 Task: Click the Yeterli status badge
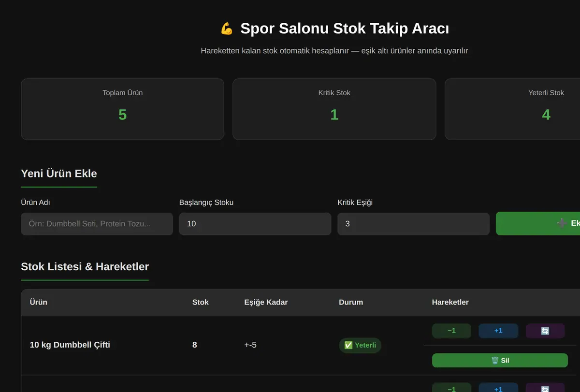tap(360, 345)
